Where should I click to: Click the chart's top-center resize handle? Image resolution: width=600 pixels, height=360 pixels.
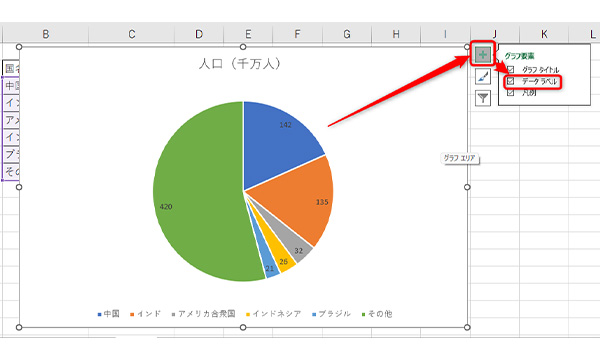pos(243,47)
